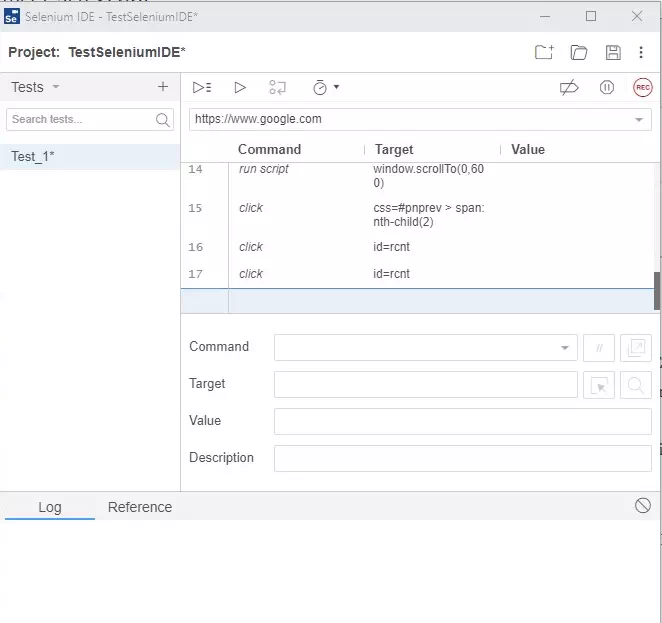
Task: Select target in page icon
Action: click(599, 385)
